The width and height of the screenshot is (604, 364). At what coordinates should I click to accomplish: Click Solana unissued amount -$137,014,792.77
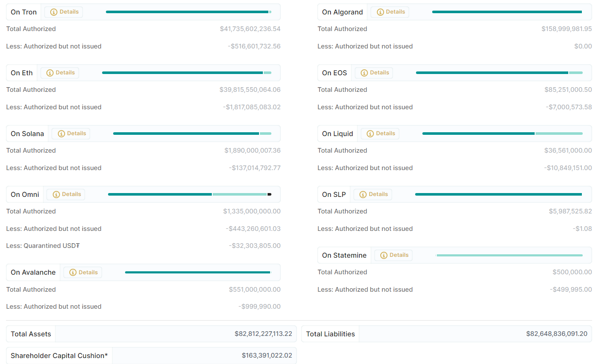point(255,168)
